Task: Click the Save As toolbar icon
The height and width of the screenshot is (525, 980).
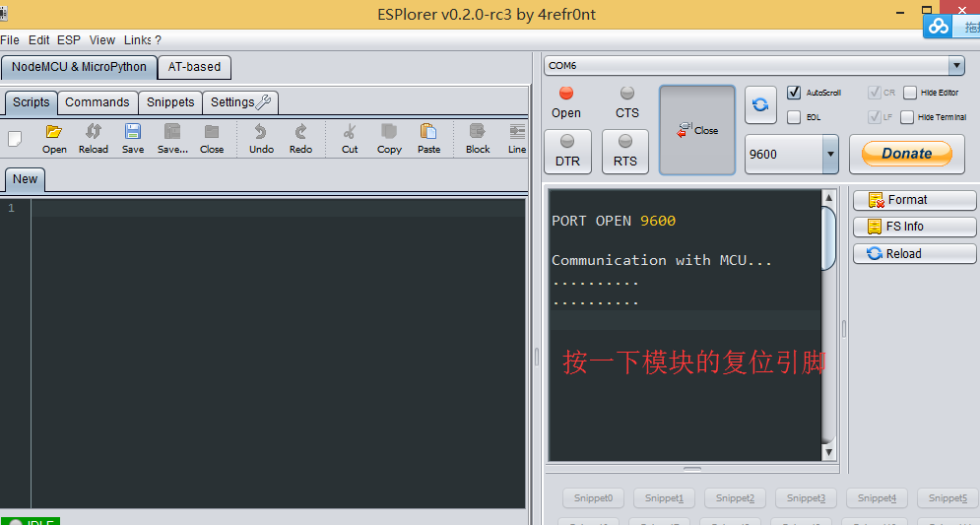Action: coord(172,139)
